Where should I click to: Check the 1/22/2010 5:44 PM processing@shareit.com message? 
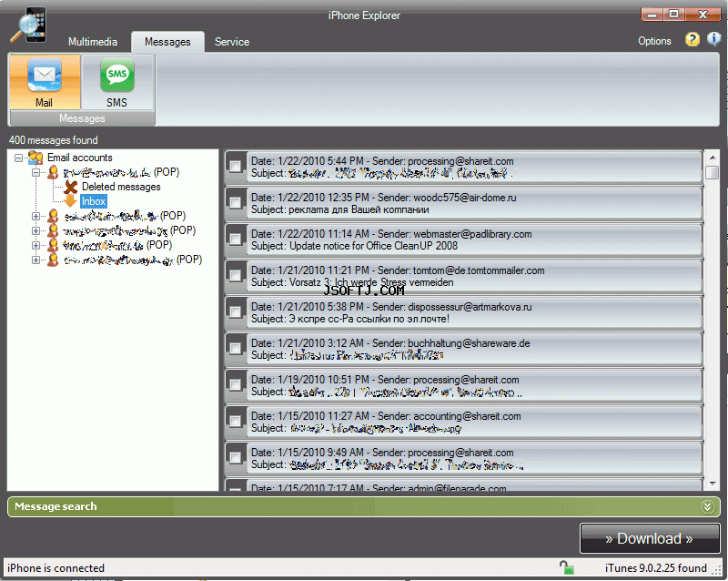(x=236, y=166)
